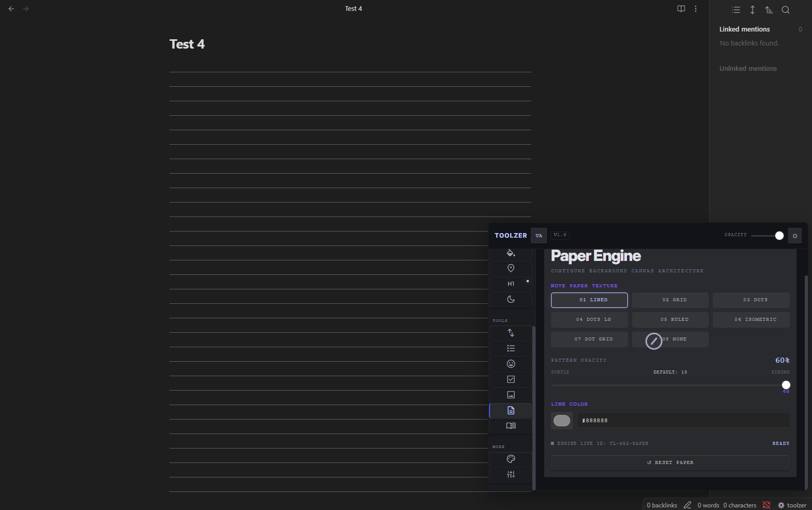Open the note's more options menu

[696, 9]
